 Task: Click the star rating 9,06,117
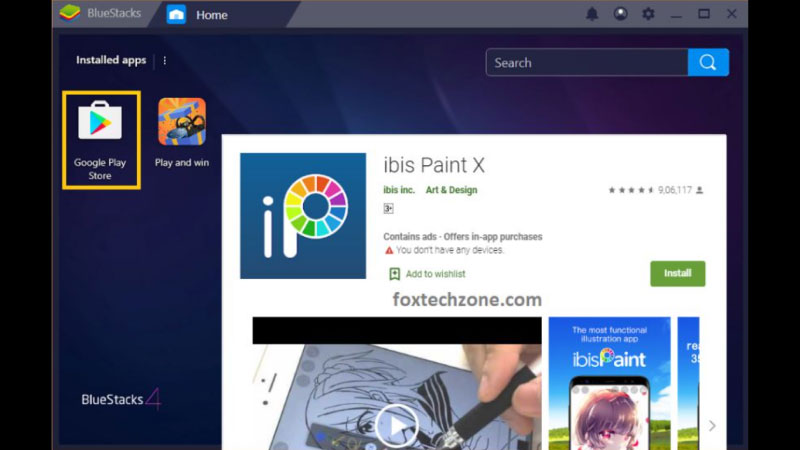click(x=656, y=190)
